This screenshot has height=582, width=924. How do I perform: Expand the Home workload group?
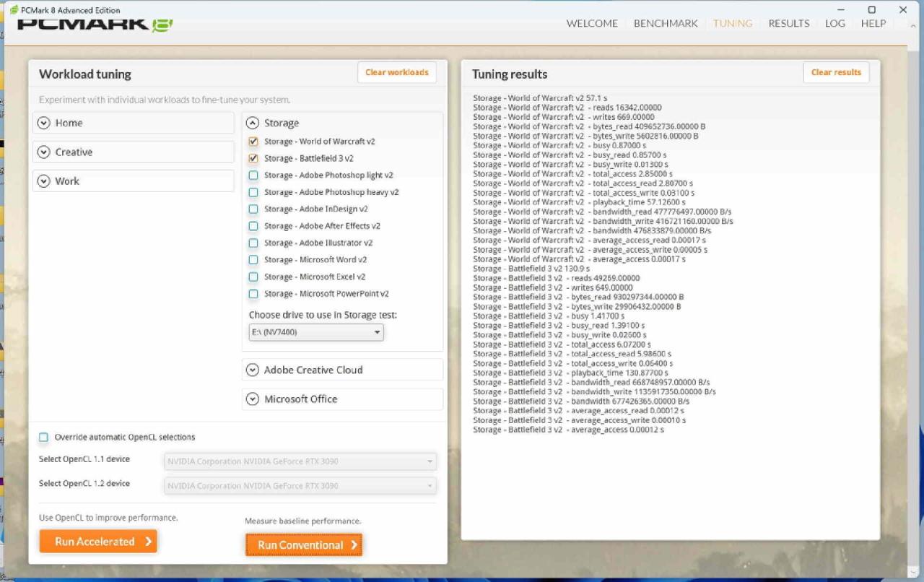point(134,123)
